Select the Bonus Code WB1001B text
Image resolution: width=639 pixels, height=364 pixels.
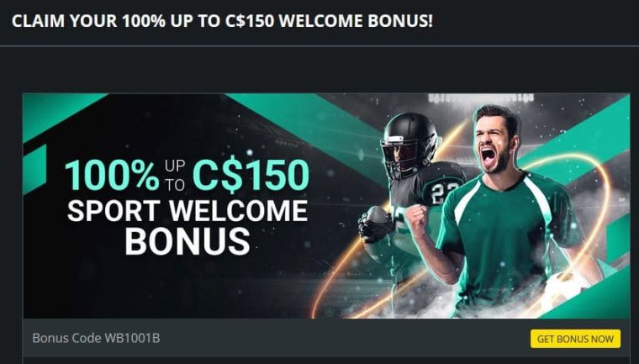96,338
